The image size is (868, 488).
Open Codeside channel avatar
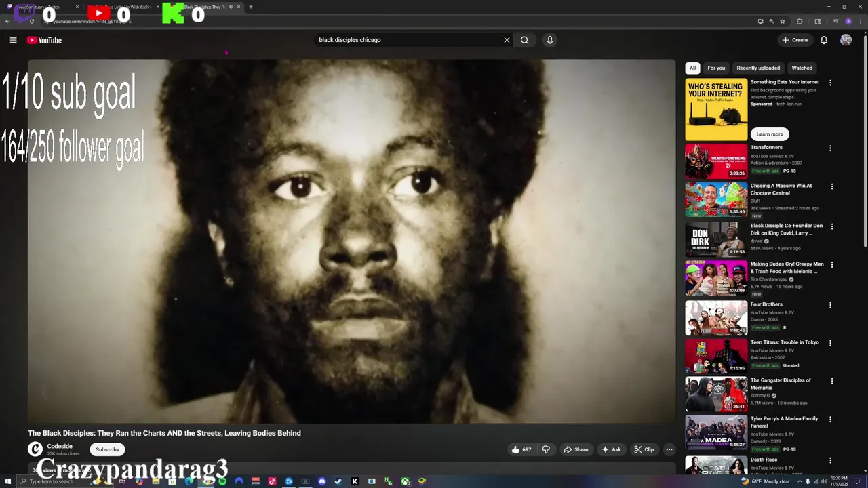coord(35,449)
